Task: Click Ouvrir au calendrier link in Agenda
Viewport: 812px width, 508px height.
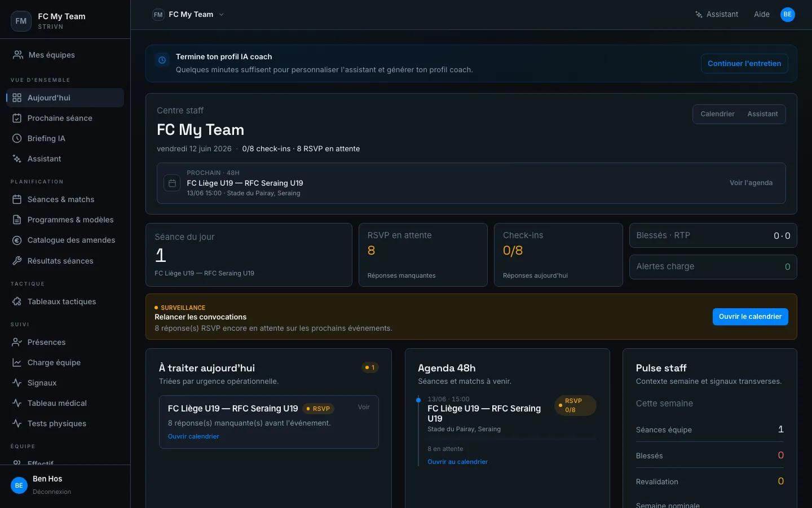Action: [x=457, y=462]
